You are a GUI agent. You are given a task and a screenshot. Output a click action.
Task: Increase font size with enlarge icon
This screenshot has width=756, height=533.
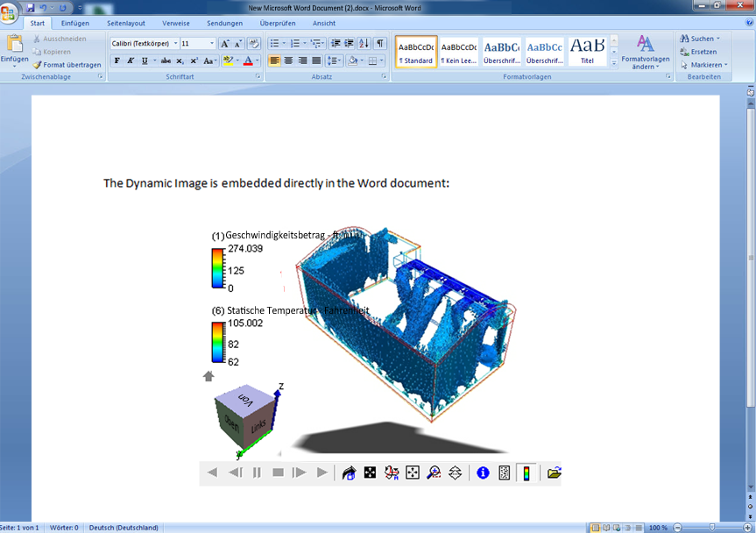point(224,44)
